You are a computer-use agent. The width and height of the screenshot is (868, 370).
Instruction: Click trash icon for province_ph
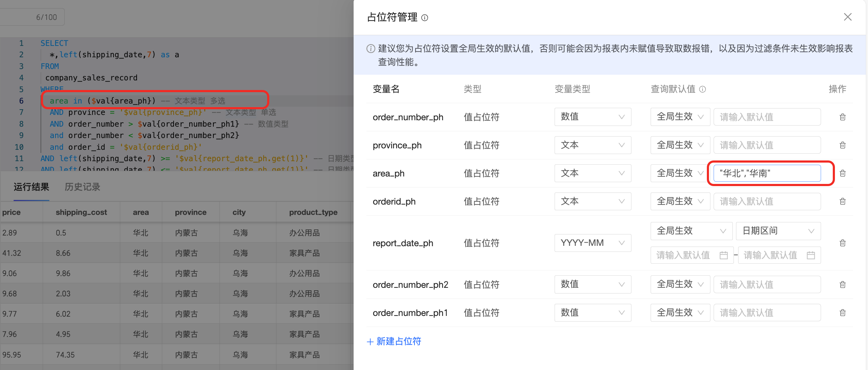pyautogui.click(x=842, y=145)
